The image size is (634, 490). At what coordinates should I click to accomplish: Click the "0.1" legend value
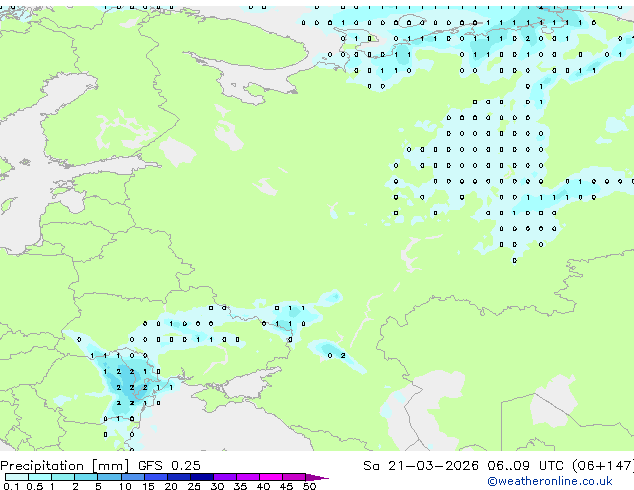point(11,486)
